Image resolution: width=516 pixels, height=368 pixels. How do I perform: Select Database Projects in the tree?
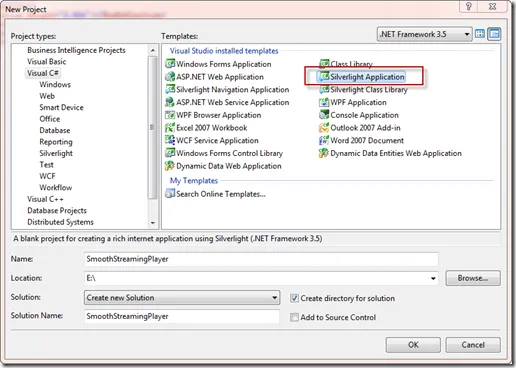click(x=57, y=210)
